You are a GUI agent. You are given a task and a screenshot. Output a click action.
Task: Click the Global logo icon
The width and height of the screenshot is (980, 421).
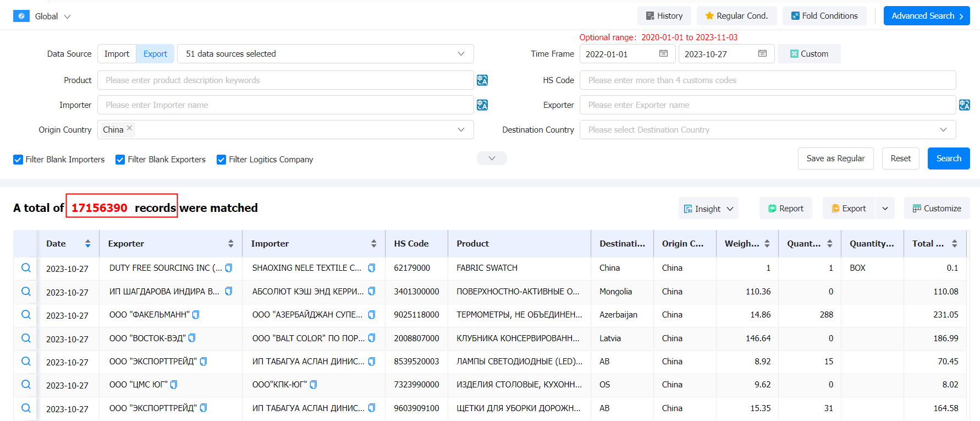point(21,16)
